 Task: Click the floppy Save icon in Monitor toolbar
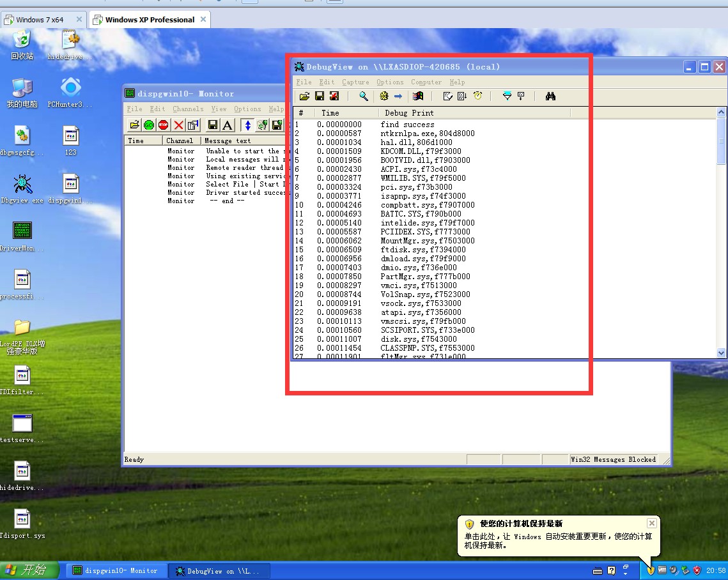213,125
